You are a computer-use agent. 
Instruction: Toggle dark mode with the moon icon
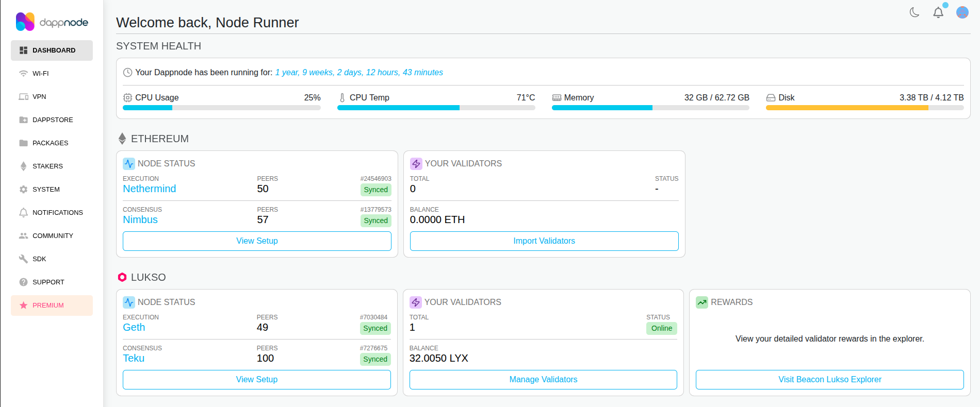pyautogui.click(x=914, y=12)
